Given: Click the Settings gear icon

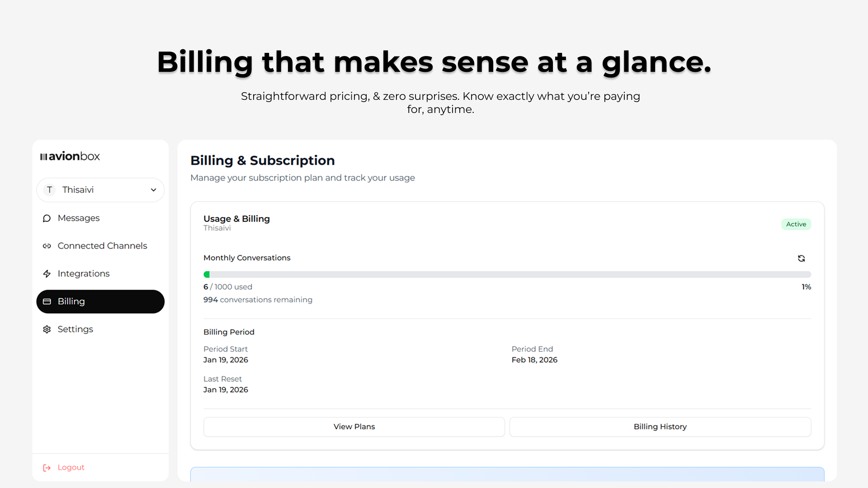Looking at the screenshot, I should (47, 329).
